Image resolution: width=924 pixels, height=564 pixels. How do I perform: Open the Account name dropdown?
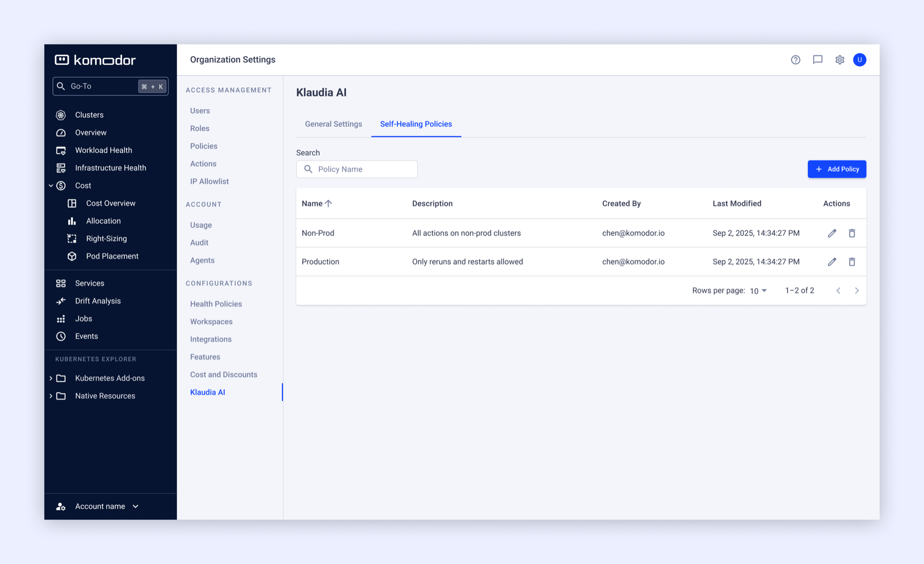click(x=98, y=507)
